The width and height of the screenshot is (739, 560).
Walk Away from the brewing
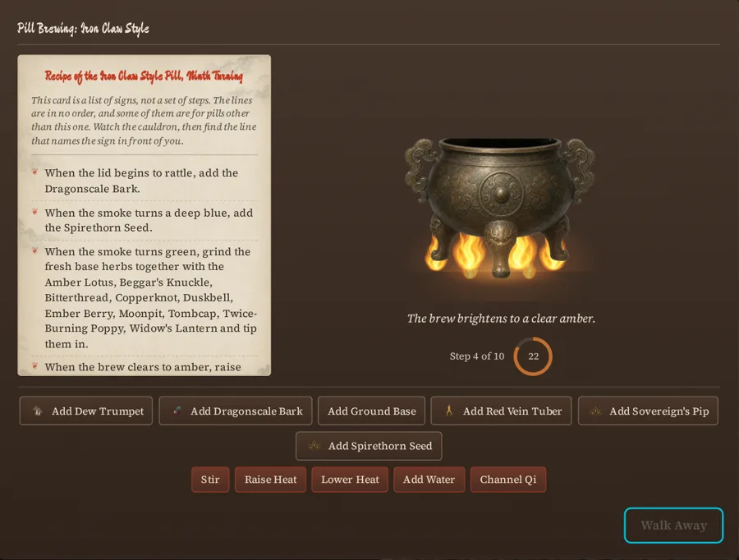(x=673, y=526)
